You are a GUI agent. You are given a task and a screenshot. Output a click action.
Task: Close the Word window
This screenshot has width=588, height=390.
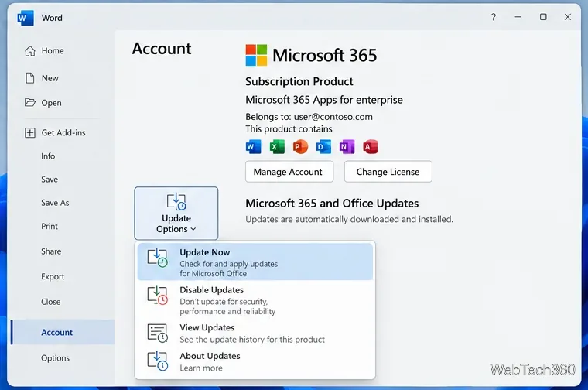(x=568, y=17)
